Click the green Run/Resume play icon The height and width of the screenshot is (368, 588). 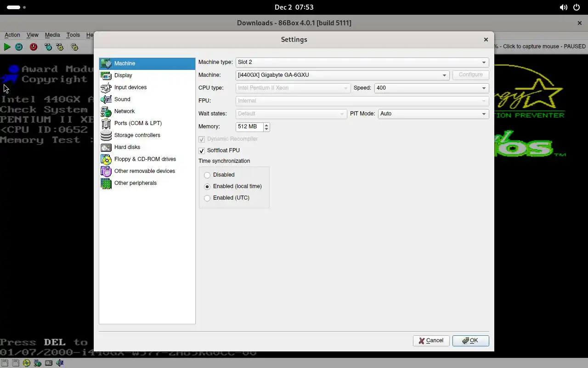(7, 47)
